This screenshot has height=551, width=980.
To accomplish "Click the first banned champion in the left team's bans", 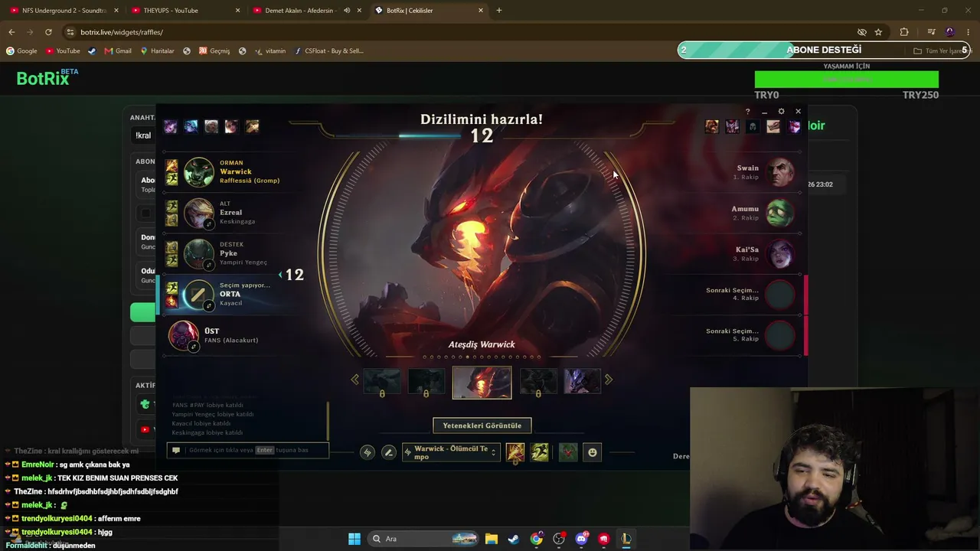I will click(170, 126).
